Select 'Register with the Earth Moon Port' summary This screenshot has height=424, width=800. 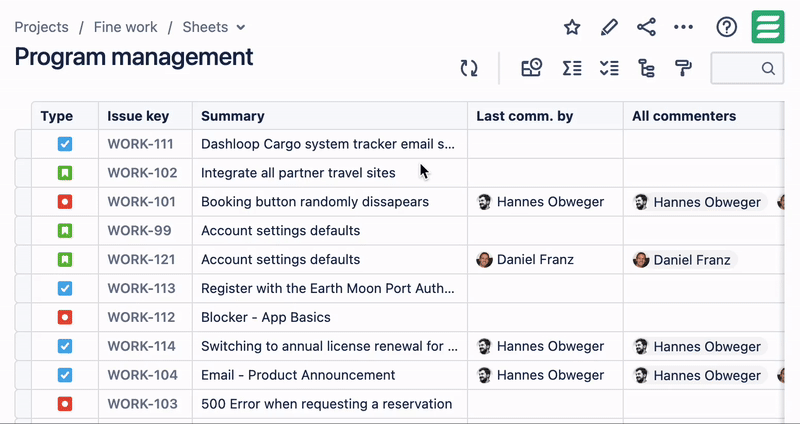(328, 289)
